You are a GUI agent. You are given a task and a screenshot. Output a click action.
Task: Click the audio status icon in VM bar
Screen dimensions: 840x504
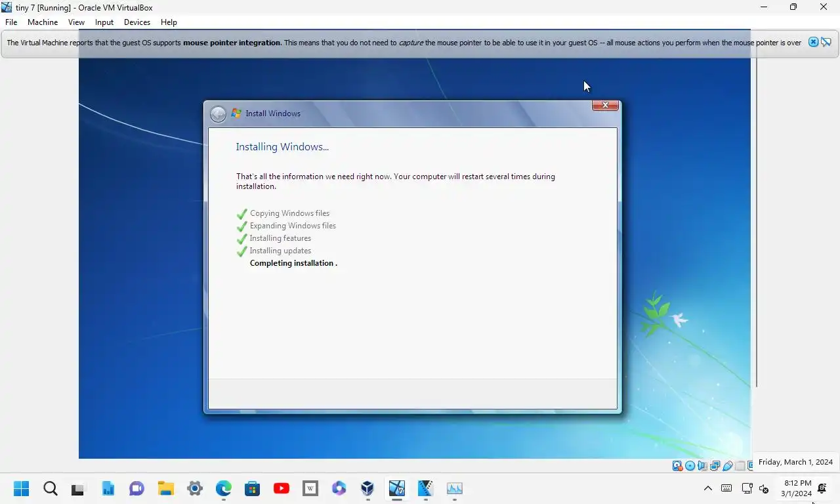click(702, 466)
